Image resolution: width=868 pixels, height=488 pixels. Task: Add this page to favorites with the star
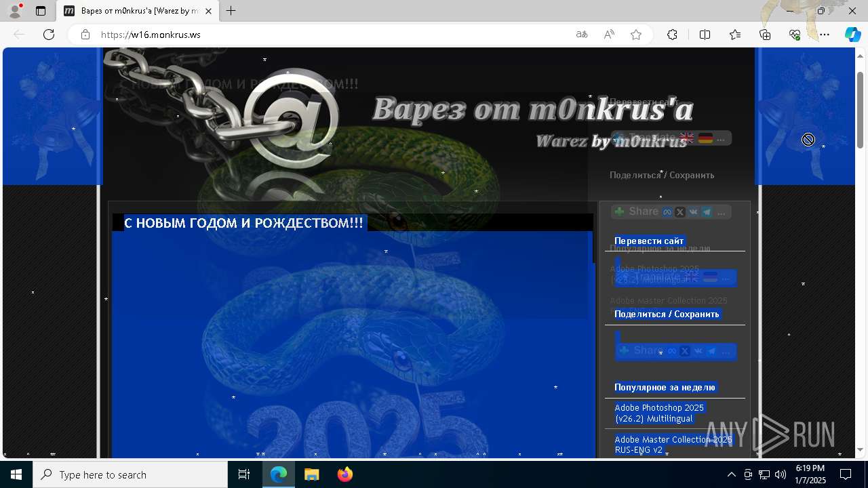tap(636, 35)
